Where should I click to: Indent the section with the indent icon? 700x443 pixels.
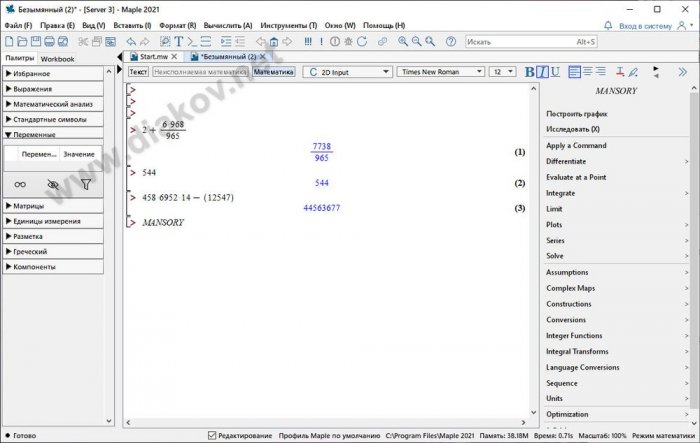226,42
